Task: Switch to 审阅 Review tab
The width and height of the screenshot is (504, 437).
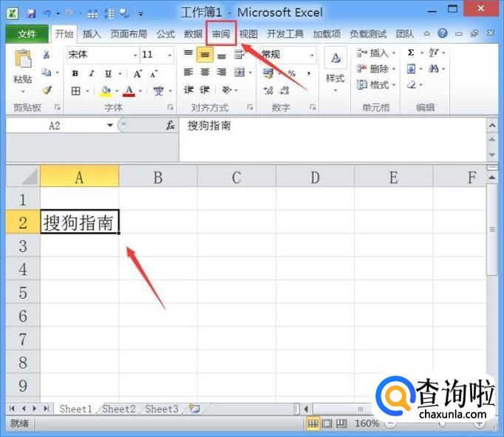Action: tap(221, 34)
